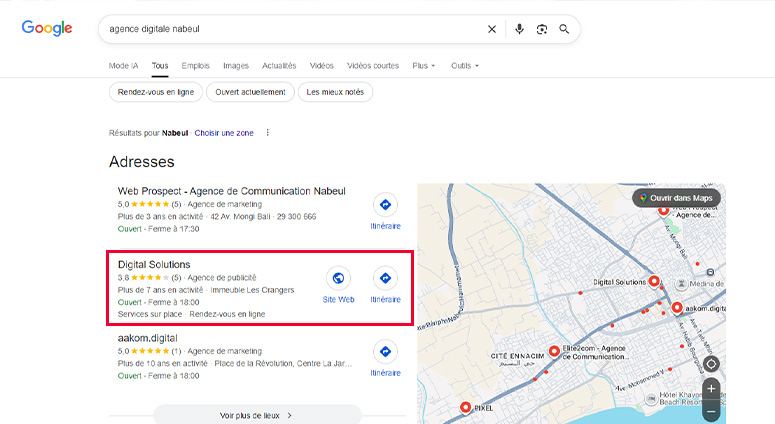Image resolution: width=775 pixels, height=424 pixels.
Task: Click the aakom.digital map pin
Action: [677, 308]
